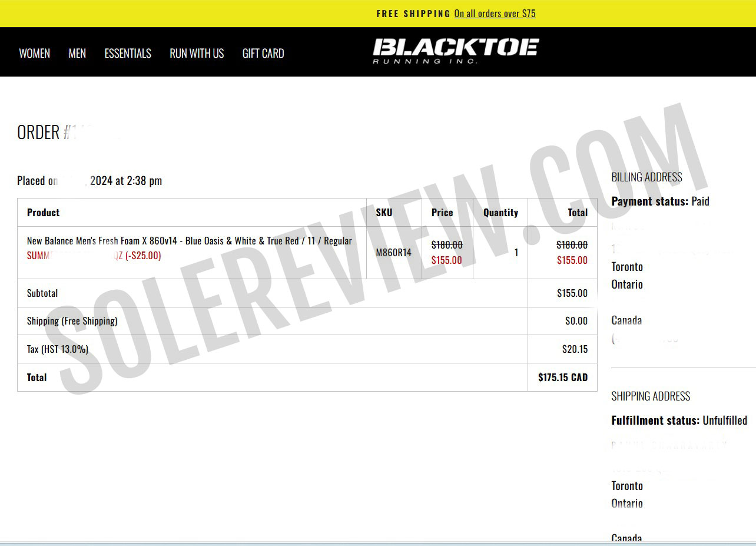756x546 pixels.
Task: Click the Payment status: Paid text
Action: [660, 201]
